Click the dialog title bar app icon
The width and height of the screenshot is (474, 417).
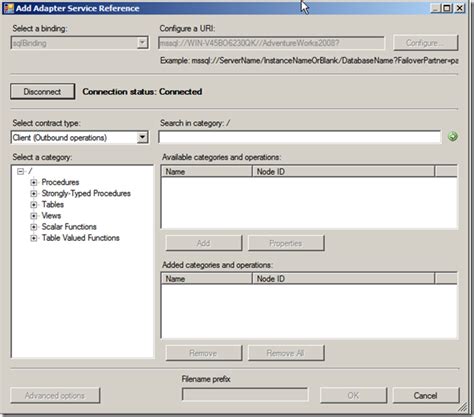point(9,8)
